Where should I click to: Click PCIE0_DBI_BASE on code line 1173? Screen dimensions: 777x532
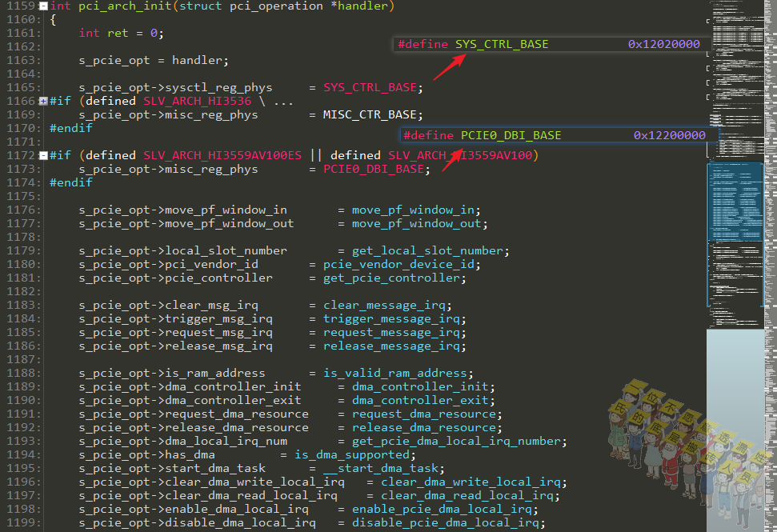tap(374, 170)
